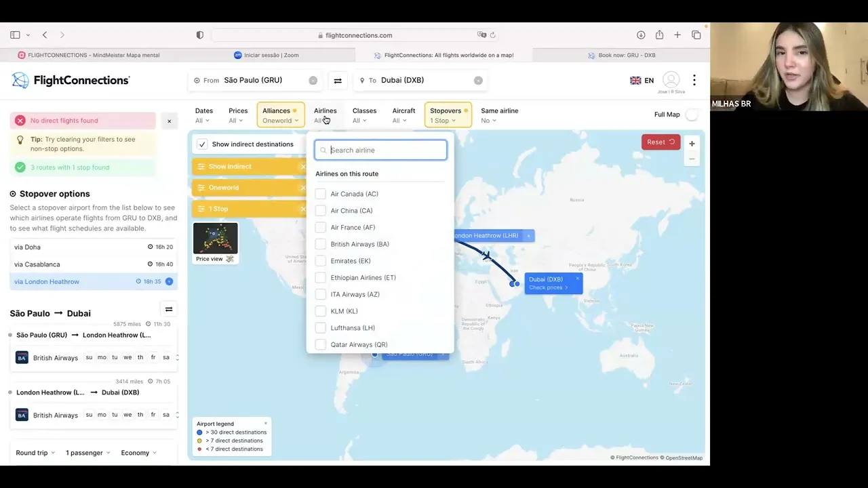
Task: Check the Air Canada (AC) box
Action: click(x=320, y=194)
